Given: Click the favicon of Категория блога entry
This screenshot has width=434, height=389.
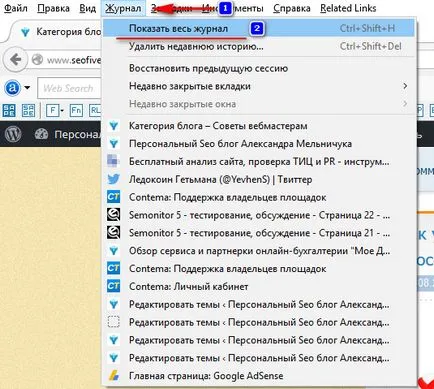Looking at the screenshot, I should point(113,126).
